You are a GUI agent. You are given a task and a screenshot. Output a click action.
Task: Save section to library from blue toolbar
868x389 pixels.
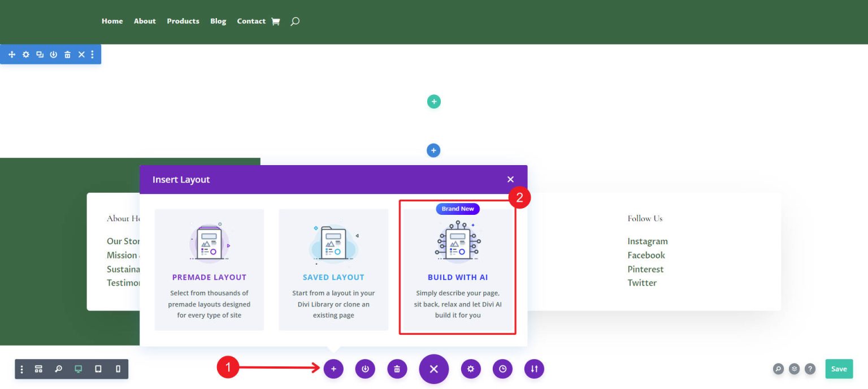pos(54,54)
